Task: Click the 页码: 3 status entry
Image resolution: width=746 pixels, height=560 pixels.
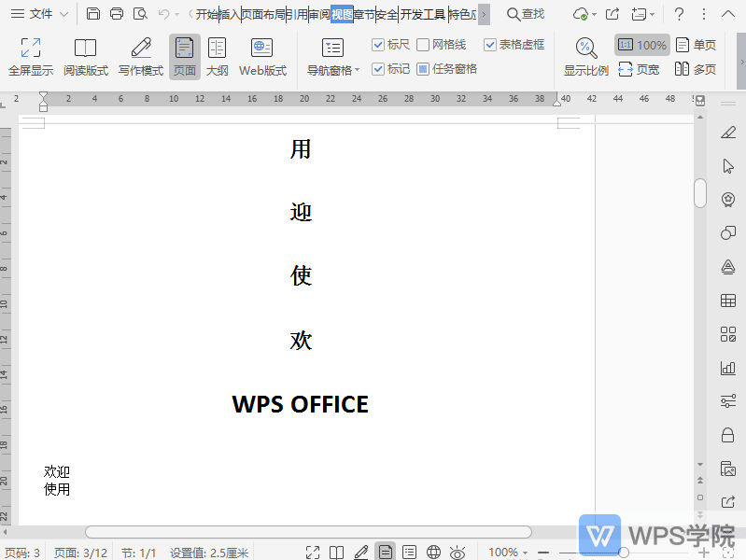Action: pyautogui.click(x=22, y=553)
